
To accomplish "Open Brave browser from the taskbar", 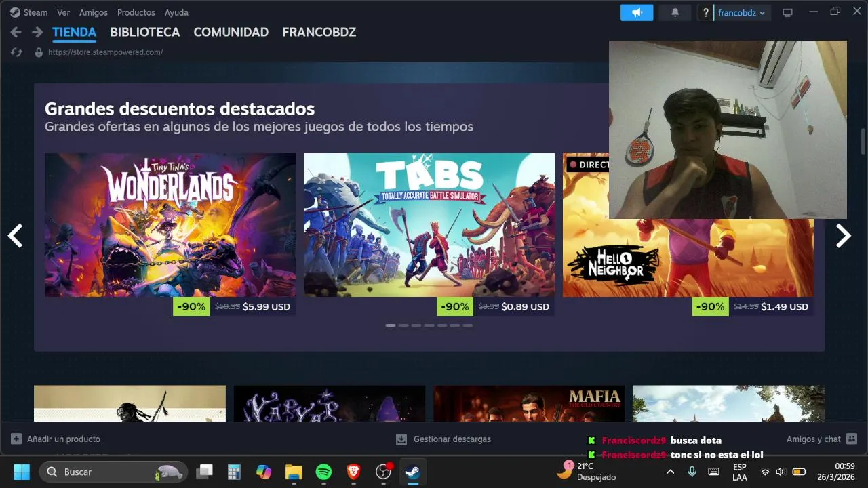I will (353, 472).
